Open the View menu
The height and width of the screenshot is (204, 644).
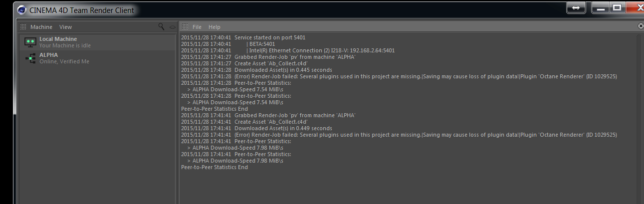pyautogui.click(x=65, y=27)
